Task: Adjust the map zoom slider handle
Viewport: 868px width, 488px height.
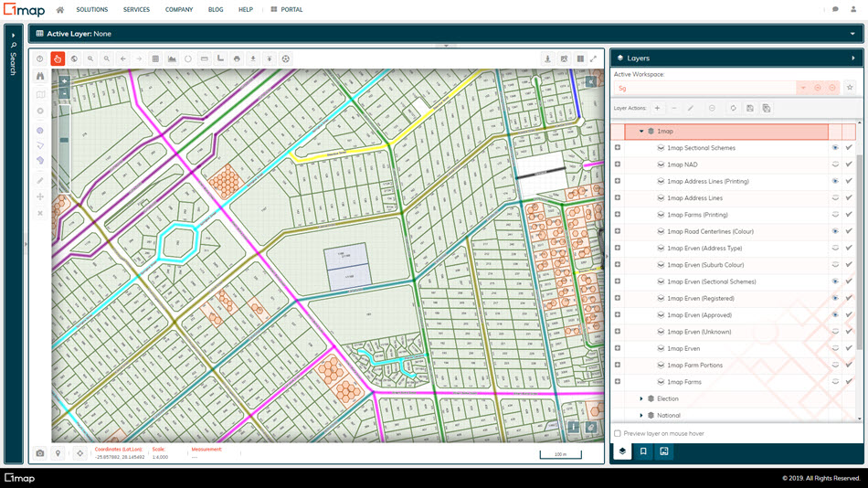Action: pyautogui.click(x=64, y=140)
